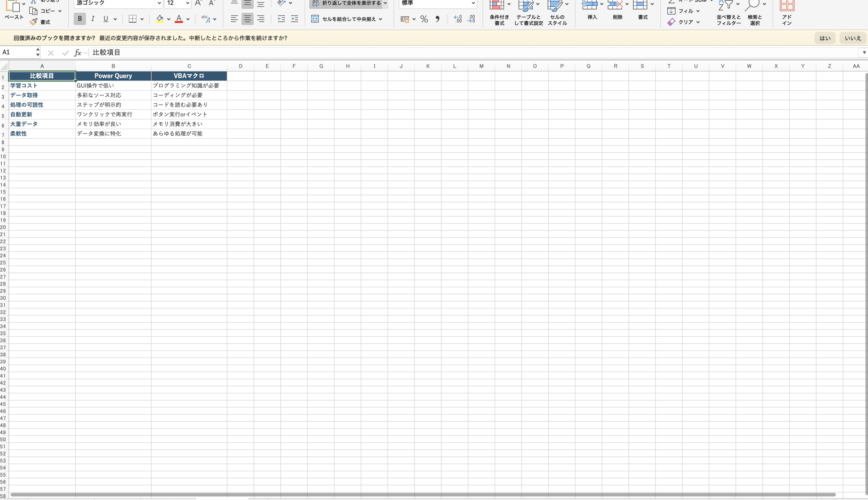Viewport: 868px width, 500px height.
Task: Expand the number format 標準 dropdown
Action: (x=473, y=3)
